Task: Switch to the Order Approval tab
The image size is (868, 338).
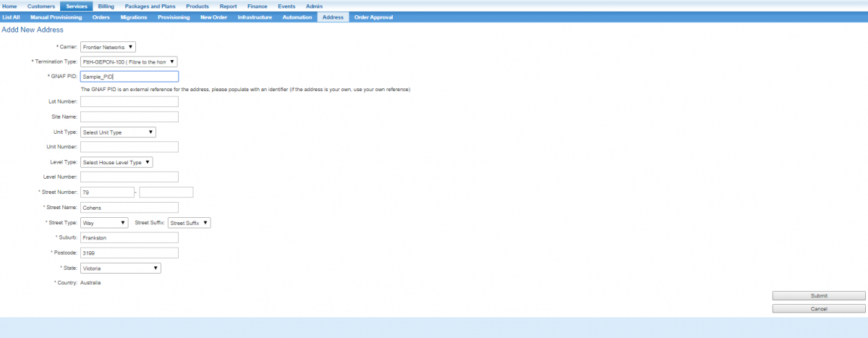Action: click(373, 17)
